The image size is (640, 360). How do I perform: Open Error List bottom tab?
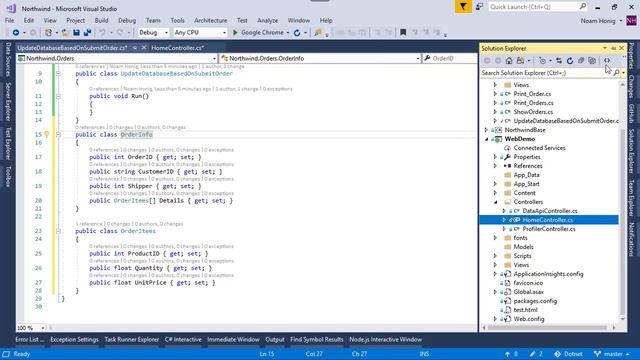pos(29,339)
